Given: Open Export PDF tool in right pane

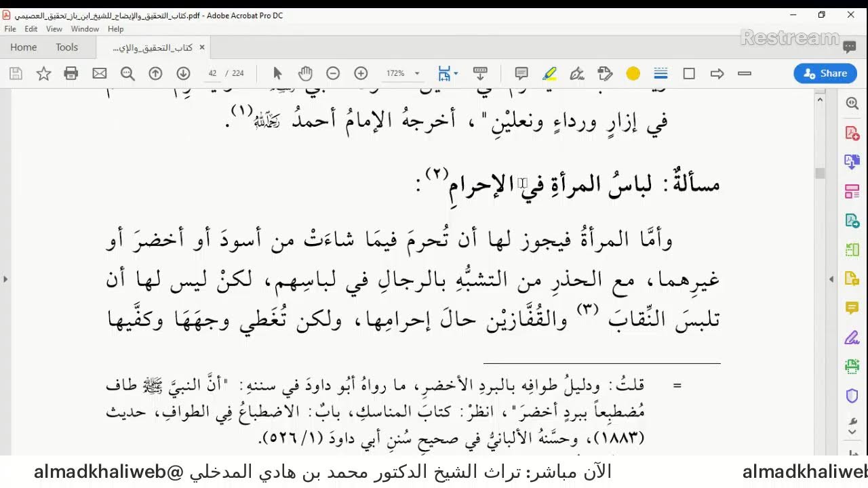Looking at the screenshot, I should point(852,162).
